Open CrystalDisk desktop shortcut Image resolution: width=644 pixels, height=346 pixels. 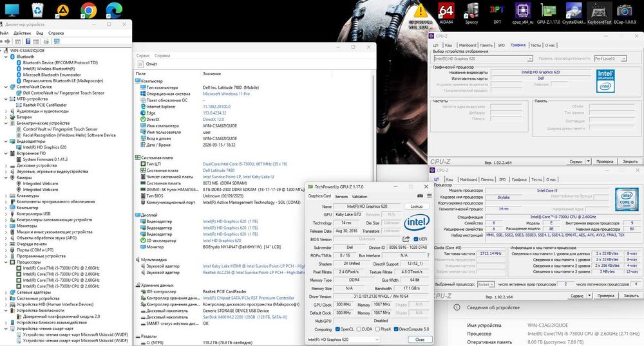574,13
